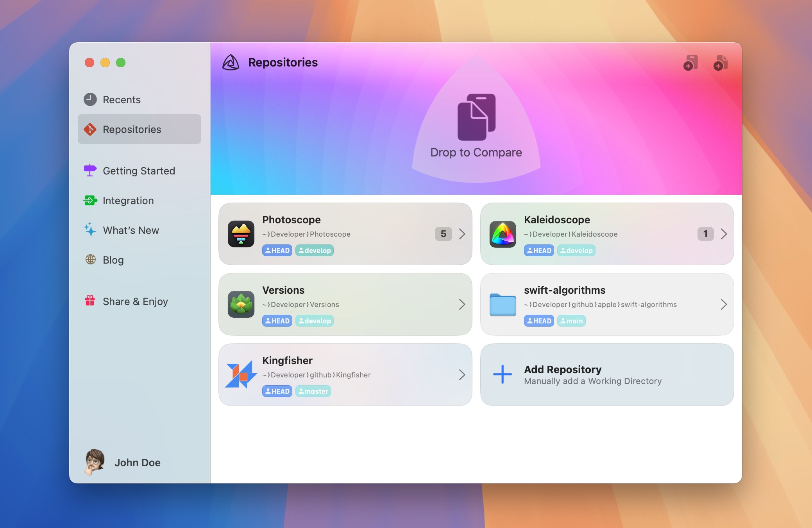Click the Add Repository card
Screen dimensions: 812x528
(607, 375)
